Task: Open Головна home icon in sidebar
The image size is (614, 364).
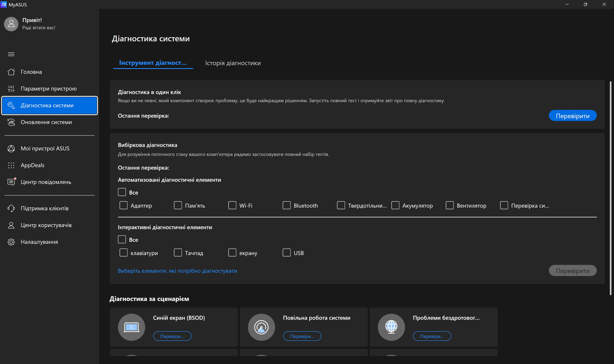Action: point(11,72)
